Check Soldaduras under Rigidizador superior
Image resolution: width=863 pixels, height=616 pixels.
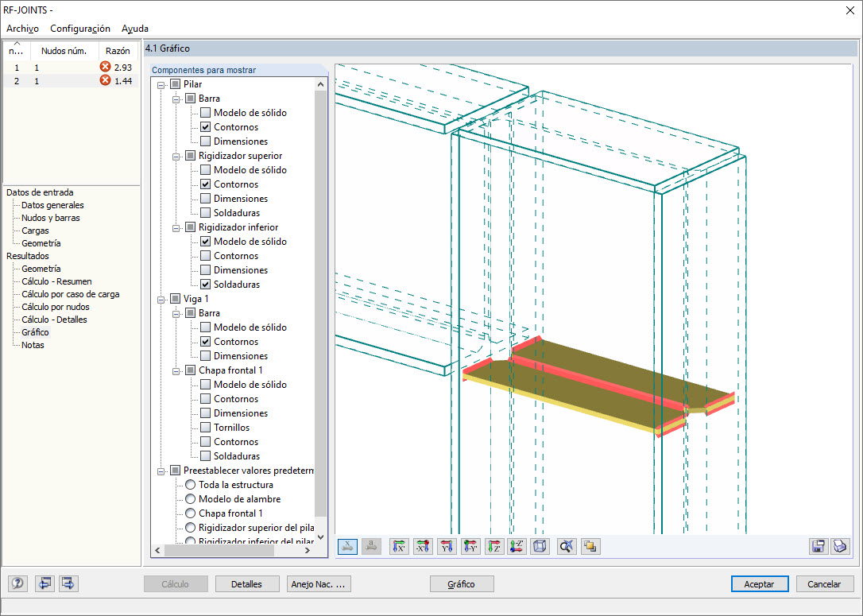205,212
